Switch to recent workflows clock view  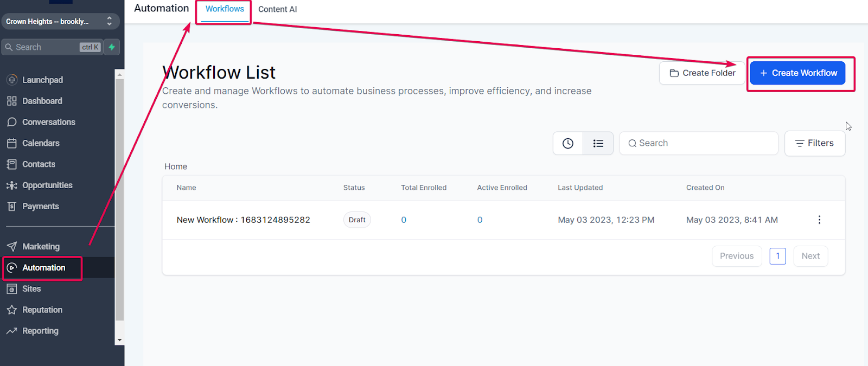(x=568, y=143)
